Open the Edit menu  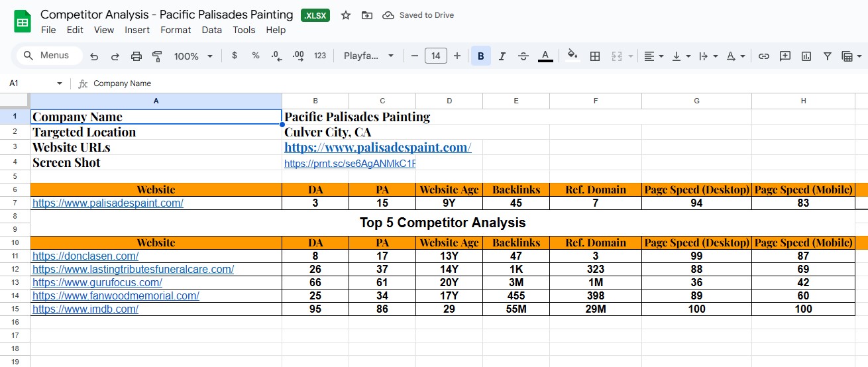[75, 30]
